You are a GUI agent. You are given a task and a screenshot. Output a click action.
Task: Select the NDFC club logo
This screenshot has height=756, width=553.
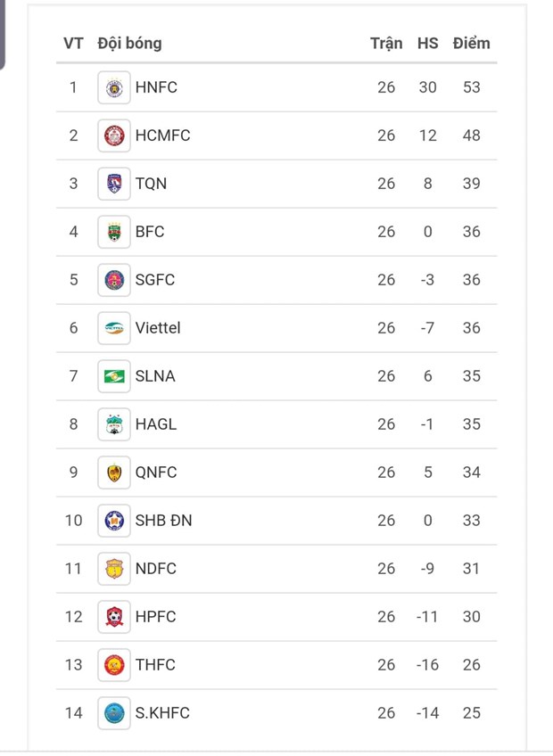(114, 569)
